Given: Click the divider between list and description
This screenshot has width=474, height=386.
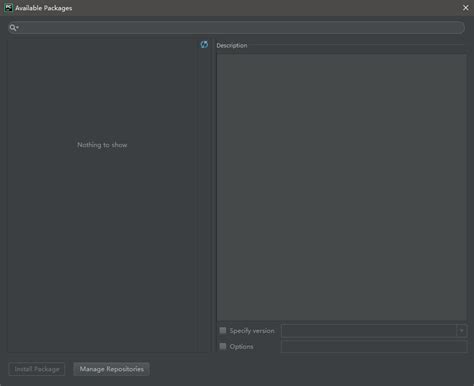Looking at the screenshot, I should click(213, 195).
